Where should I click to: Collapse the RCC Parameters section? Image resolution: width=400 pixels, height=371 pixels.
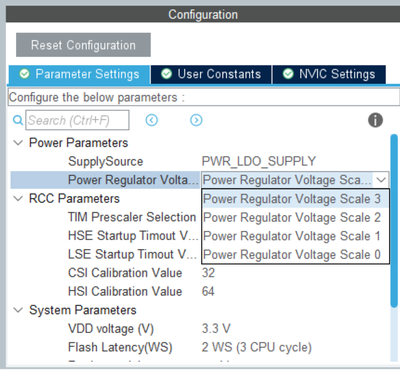click(18, 199)
